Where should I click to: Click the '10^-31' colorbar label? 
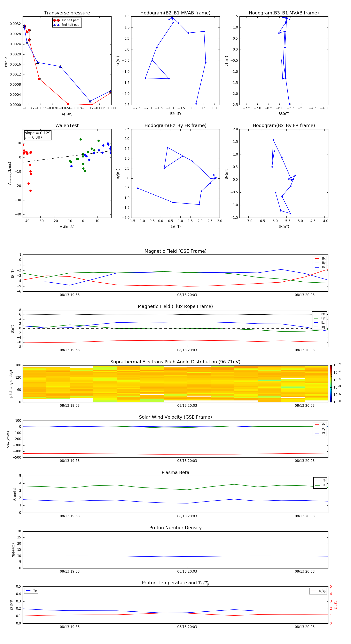coord(337,402)
